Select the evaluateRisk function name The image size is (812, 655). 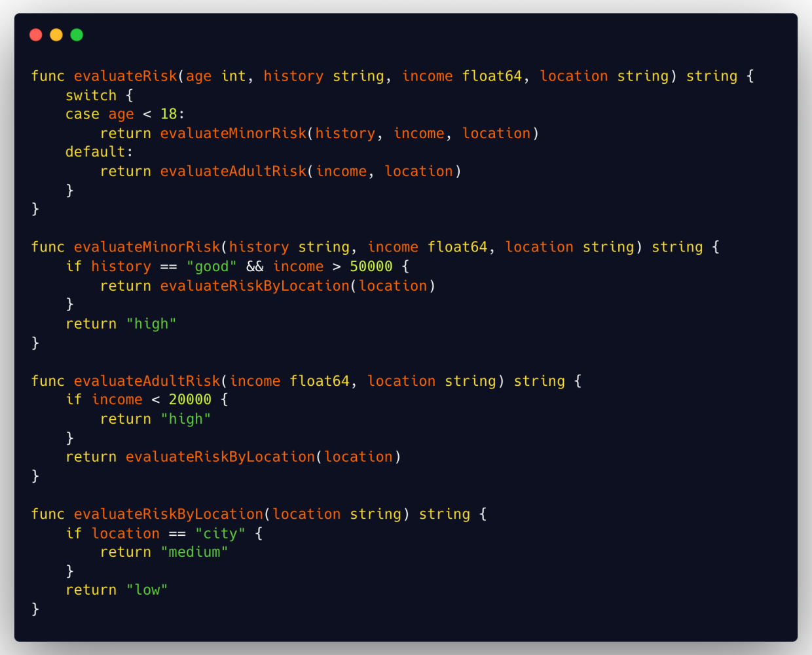click(125, 76)
